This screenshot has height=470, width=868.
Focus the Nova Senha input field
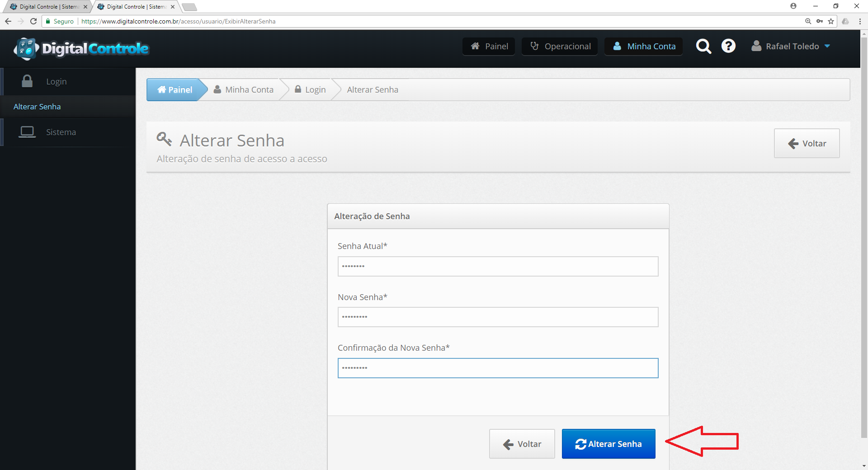tap(497, 317)
